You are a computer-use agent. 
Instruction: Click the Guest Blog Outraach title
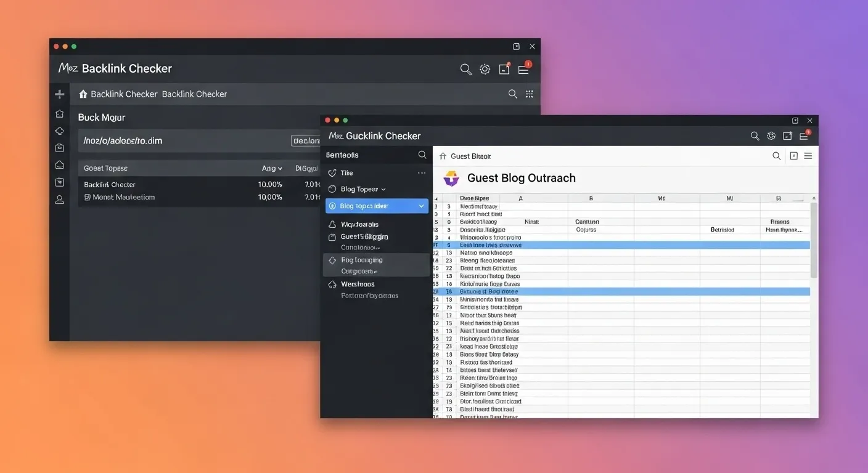point(522,179)
